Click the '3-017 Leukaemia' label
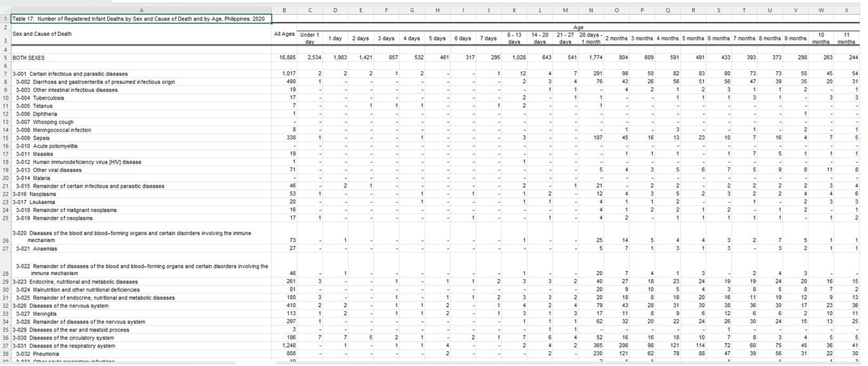 [33, 202]
